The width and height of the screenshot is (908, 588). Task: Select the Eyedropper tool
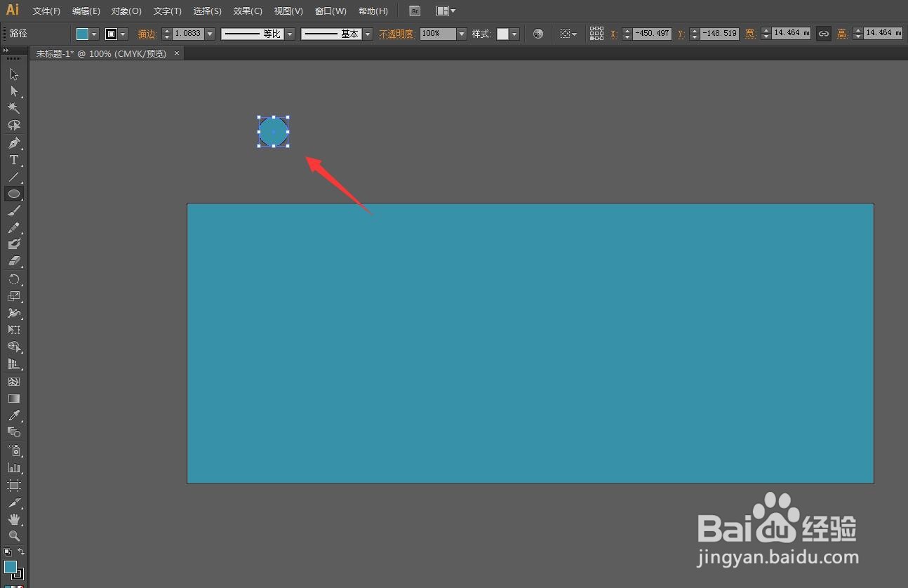tap(14, 415)
